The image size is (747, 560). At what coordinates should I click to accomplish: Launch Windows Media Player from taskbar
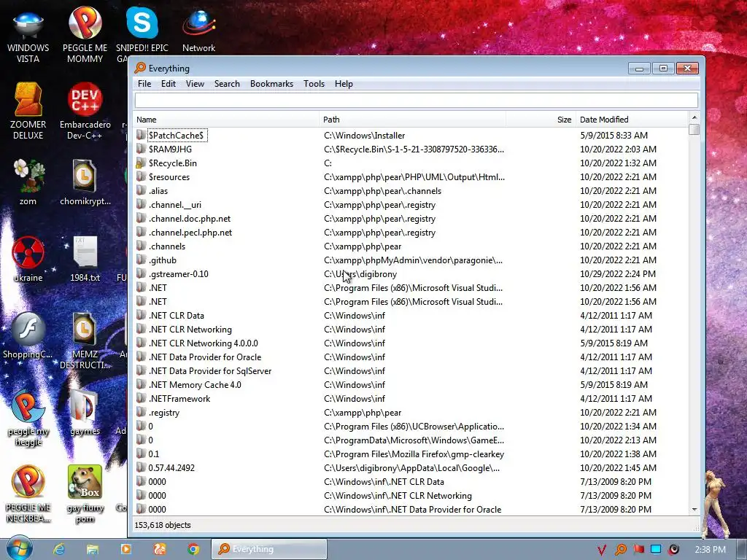coord(125,549)
